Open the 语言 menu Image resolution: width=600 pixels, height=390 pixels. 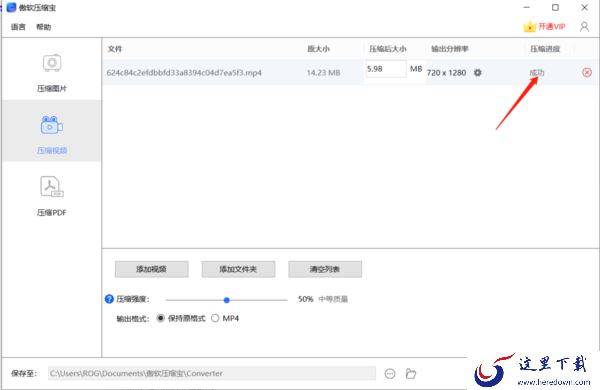pos(18,27)
